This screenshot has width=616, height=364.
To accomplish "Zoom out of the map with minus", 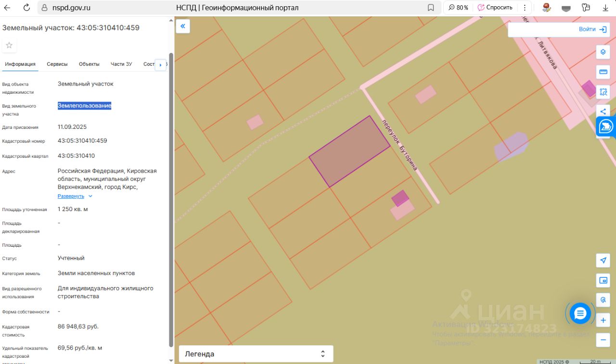I will (x=603, y=340).
